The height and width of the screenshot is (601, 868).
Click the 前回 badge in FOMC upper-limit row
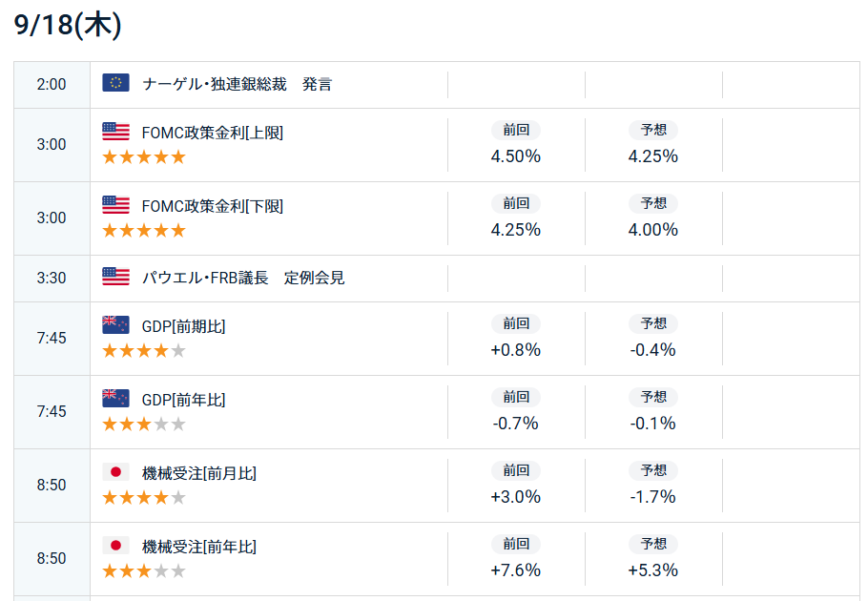click(x=516, y=130)
